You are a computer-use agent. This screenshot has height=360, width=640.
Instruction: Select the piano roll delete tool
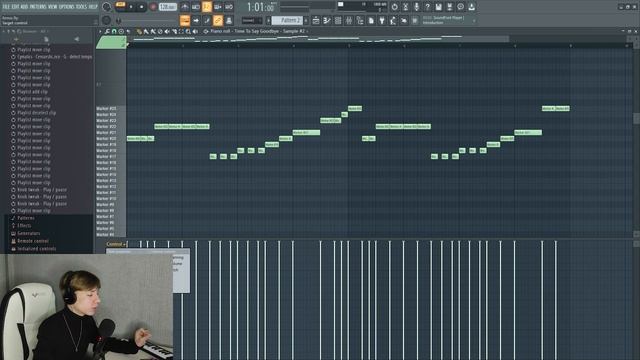pyautogui.click(x=160, y=31)
